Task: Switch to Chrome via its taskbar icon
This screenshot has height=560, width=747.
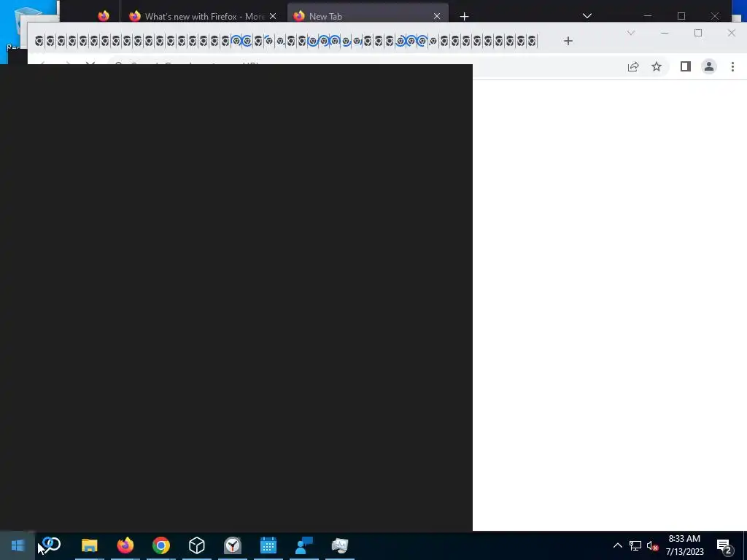Action: click(161, 545)
